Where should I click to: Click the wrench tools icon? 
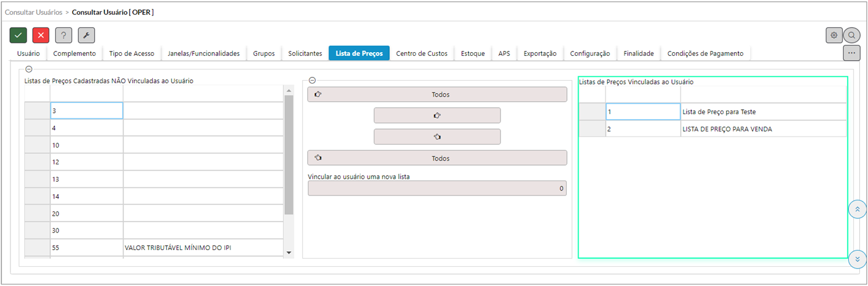(x=86, y=35)
